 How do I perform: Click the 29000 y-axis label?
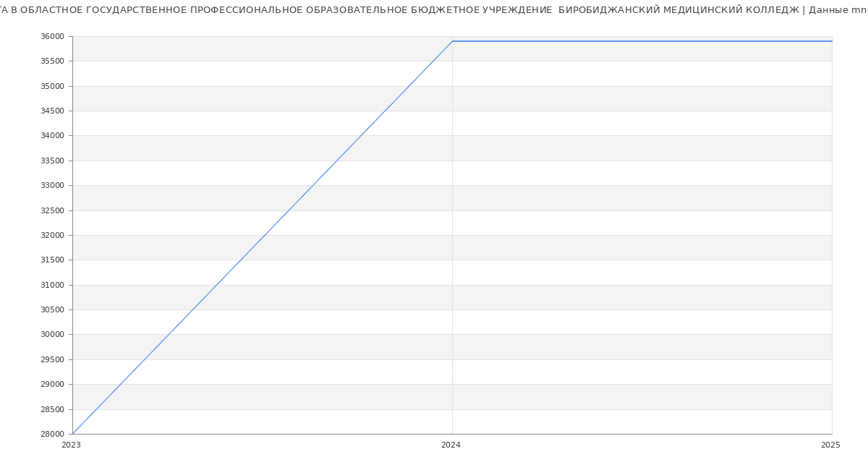point(53,384)
